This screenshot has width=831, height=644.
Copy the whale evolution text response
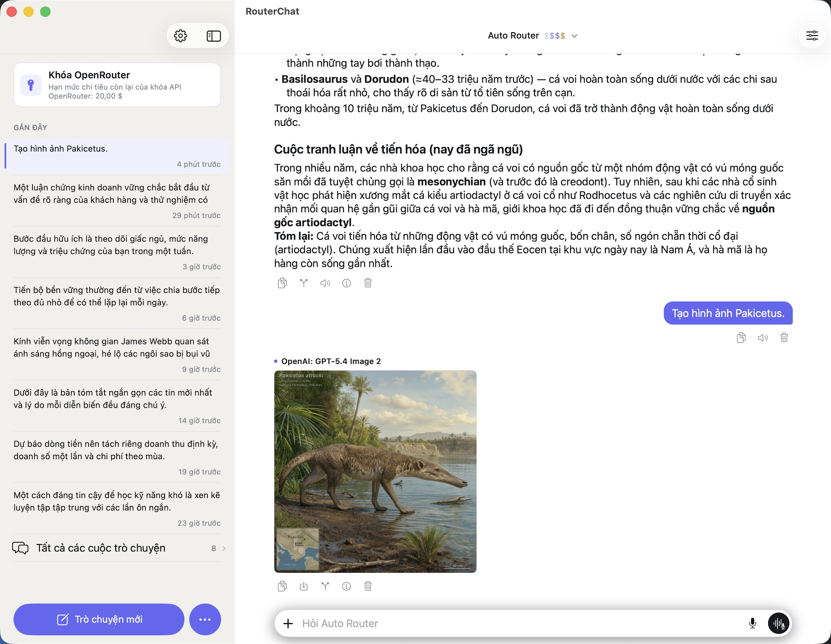(x=282, y=283)
